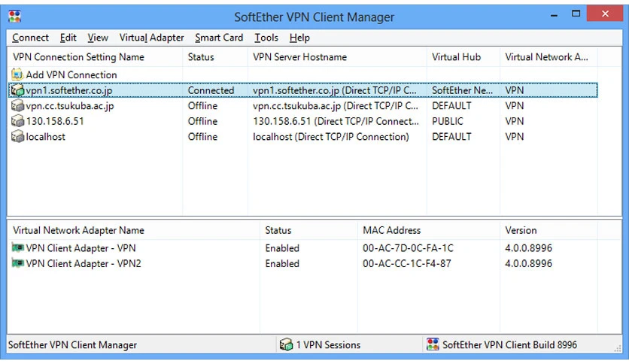Click VPN adapter cell in localhost row
Viewport: 629px width, 364px height.
515,137
